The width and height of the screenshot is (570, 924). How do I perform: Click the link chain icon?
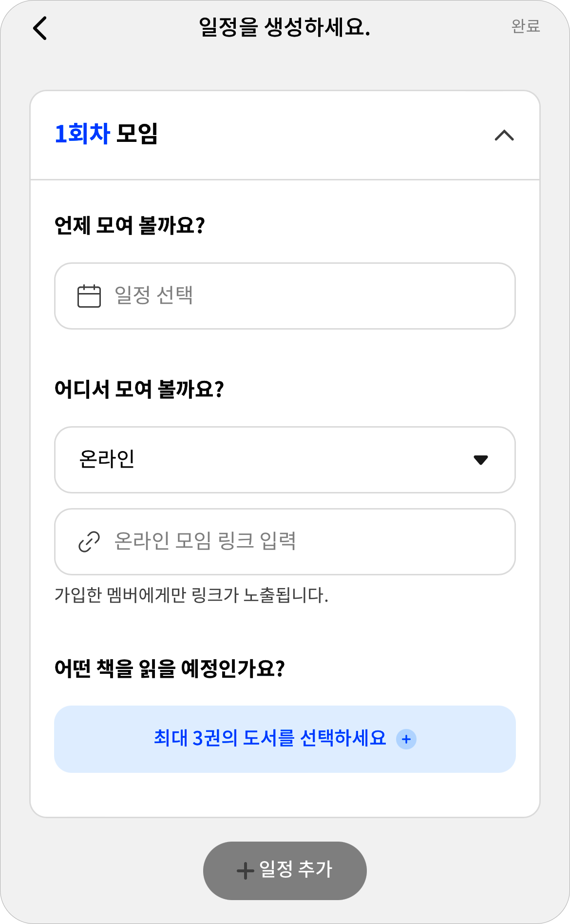89,542
